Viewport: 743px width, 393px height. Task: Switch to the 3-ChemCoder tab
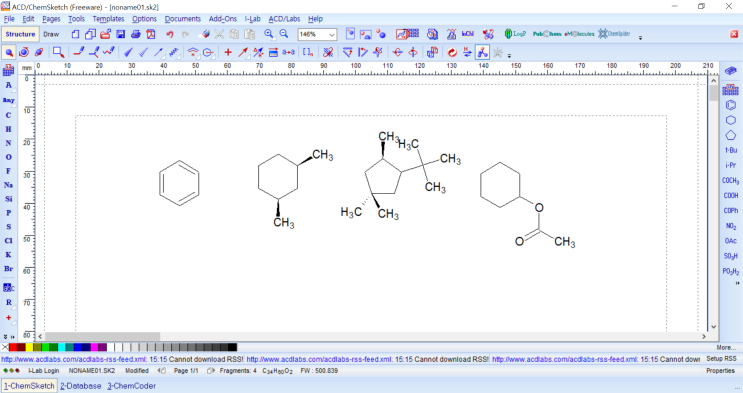(x=131, y=386)
